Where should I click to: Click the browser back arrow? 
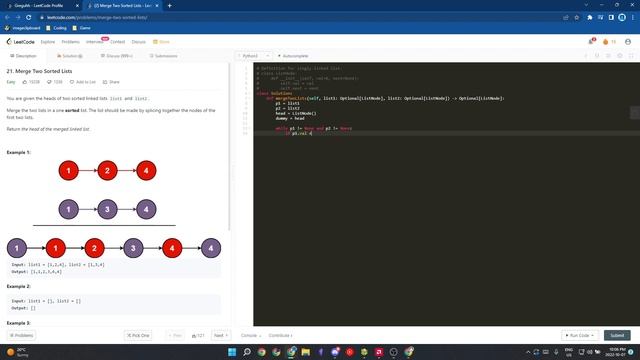point(7,18)
